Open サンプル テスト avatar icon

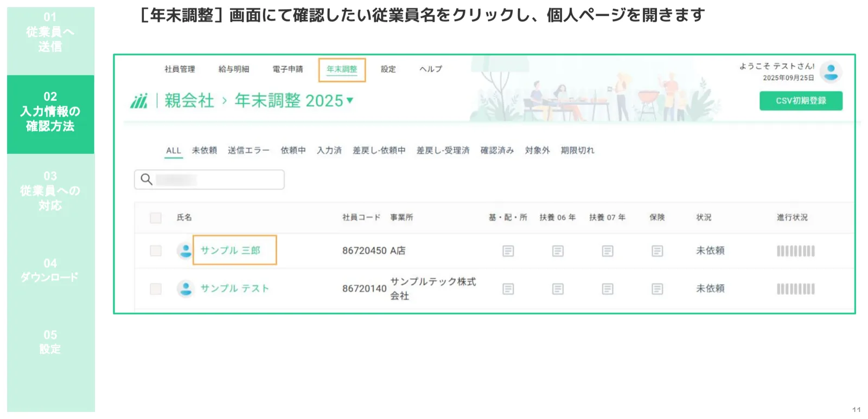click(x=185, y=288)
